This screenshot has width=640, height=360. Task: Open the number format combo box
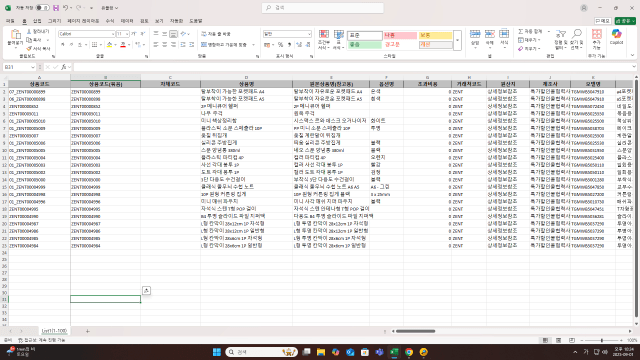[287, 34]
